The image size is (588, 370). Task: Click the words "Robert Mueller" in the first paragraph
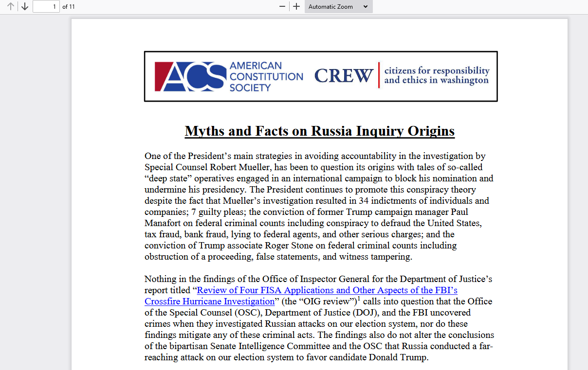(x=239, y=167)
